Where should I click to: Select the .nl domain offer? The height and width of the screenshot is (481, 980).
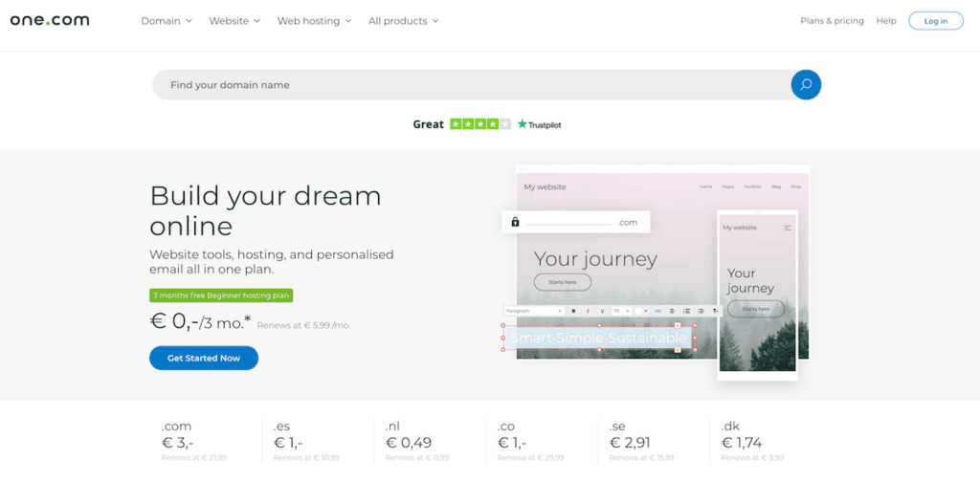click(417, 443)
